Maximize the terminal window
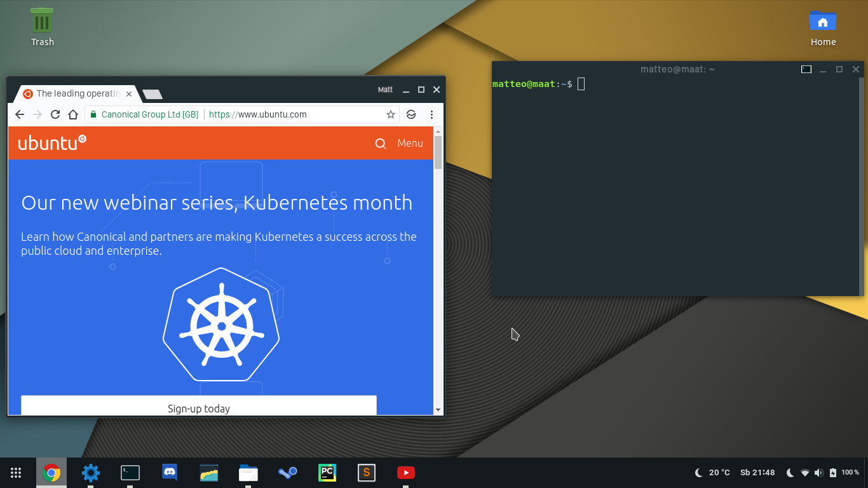The height and width of the screenshot is (488, 868). pyautogui.click(x=839, y=69)
